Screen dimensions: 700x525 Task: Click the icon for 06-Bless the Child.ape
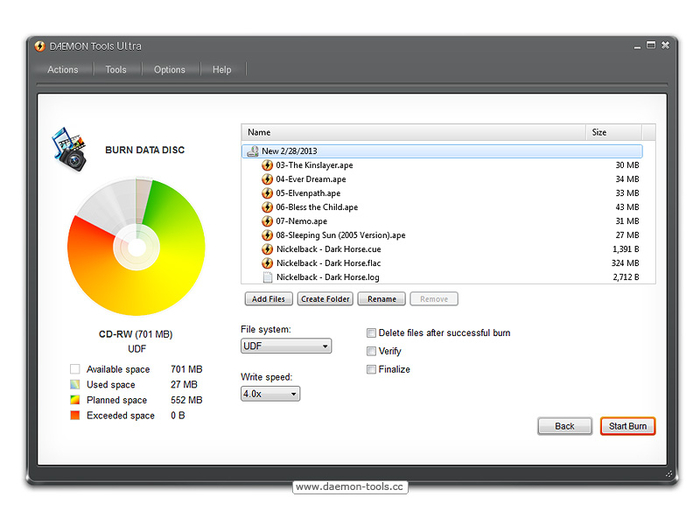(x=267, y=207)
